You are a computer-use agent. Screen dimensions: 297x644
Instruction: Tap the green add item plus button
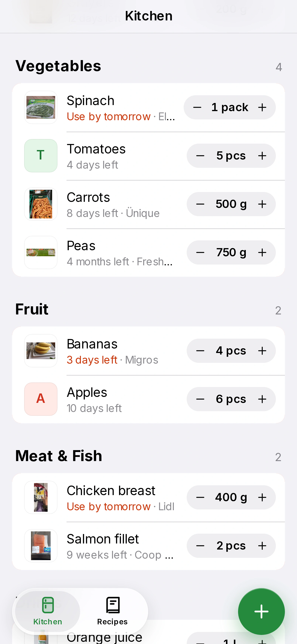coord(261,611)
